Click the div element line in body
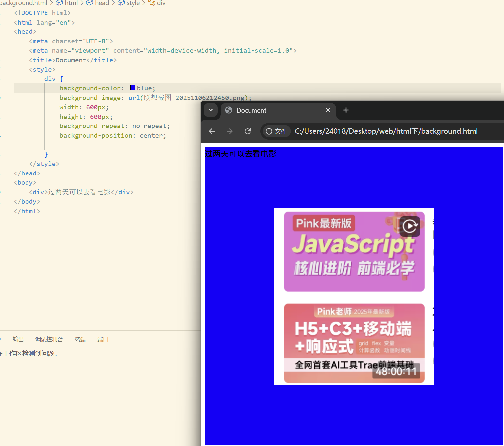This screenshot has width=504, height=446. point(81,192)
